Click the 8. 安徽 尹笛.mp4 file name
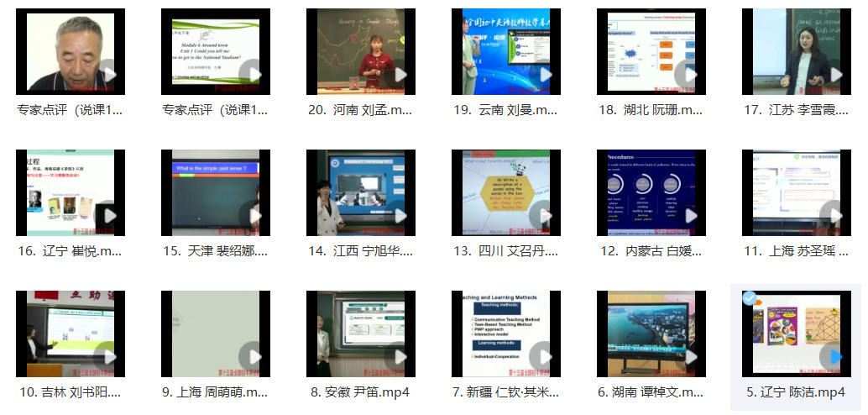Screen dimensions: 868x415 pos(361,392)
